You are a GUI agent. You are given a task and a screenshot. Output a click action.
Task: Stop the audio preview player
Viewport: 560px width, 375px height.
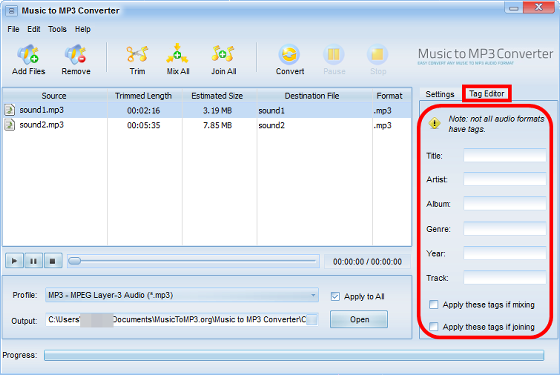tap(53, 261)
